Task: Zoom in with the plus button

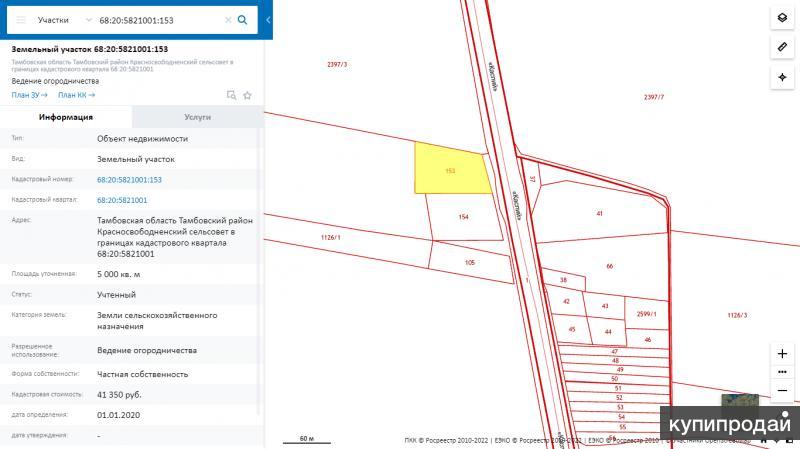Action: coord(781,354)
